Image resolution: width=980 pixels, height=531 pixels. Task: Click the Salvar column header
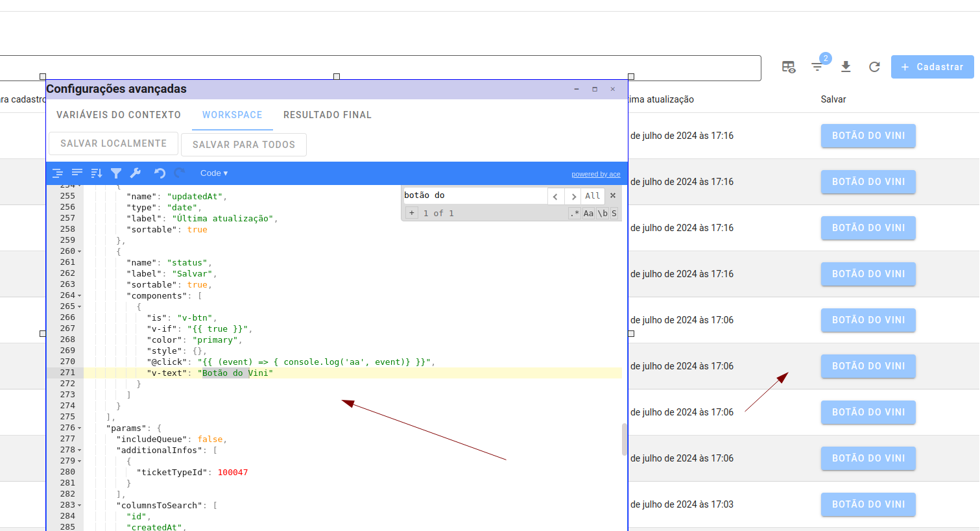point(833,99)
